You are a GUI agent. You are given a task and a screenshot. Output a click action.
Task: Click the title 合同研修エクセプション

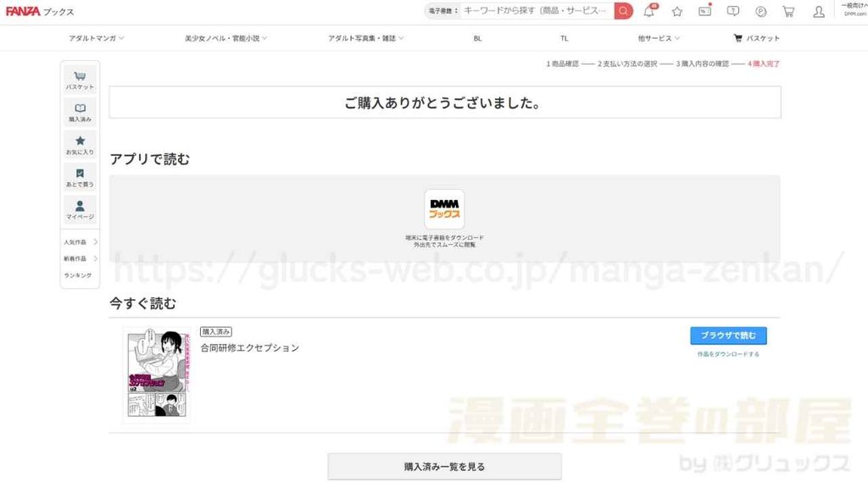(x=250, y=347)
